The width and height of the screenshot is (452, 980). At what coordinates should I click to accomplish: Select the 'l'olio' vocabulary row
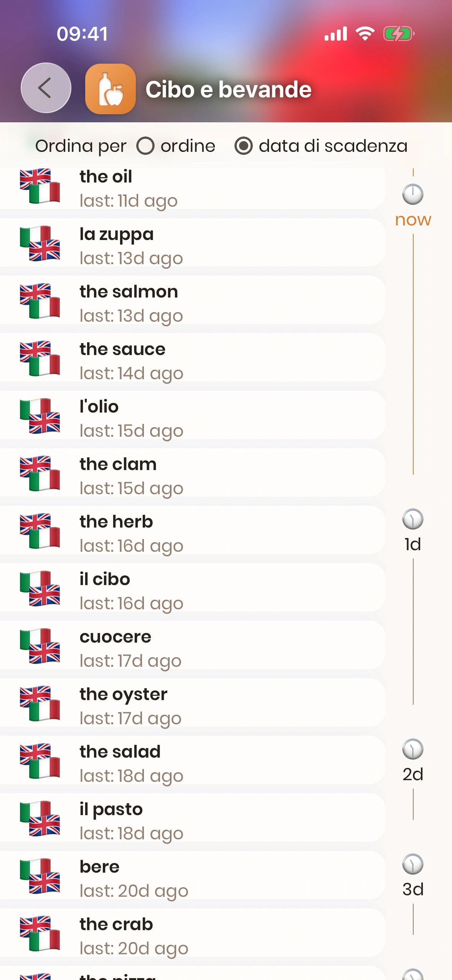pos(192,416)
